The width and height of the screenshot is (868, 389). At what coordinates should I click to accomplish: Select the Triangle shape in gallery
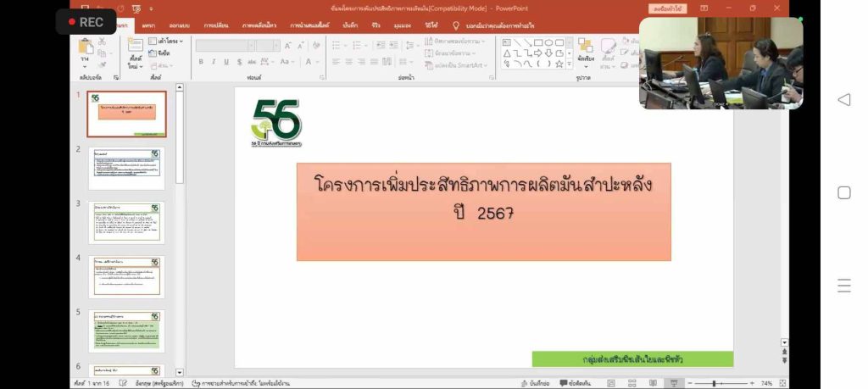pyautogui.click(x=507, y=53)
